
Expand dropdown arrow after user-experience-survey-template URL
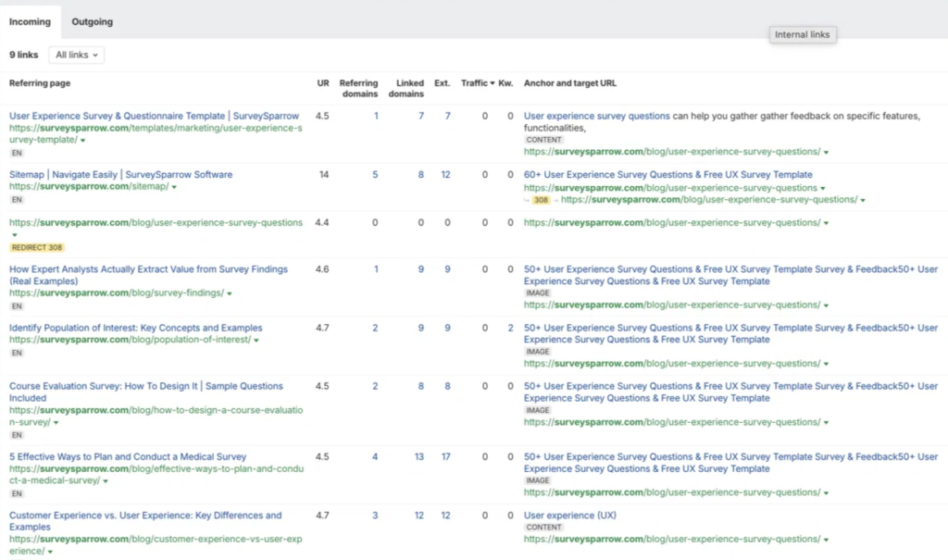tap(82, 141)
